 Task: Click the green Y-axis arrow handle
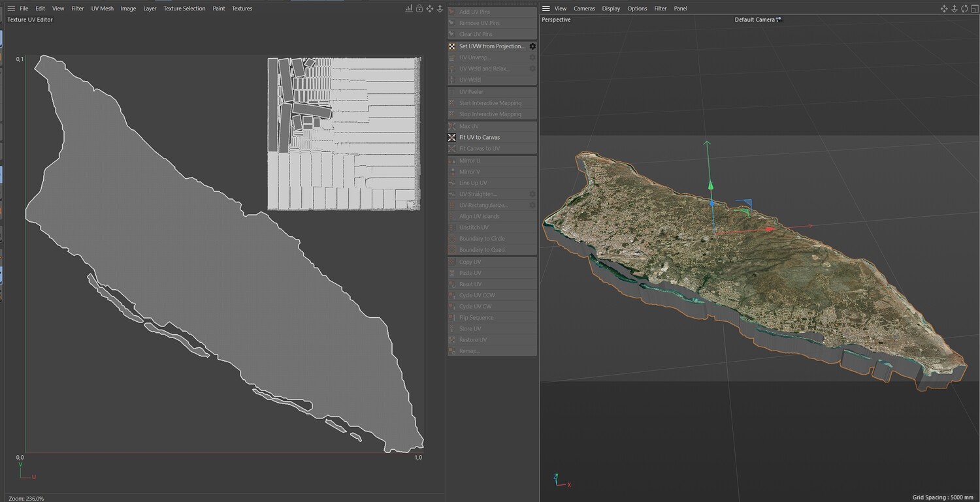coord(710,185)
